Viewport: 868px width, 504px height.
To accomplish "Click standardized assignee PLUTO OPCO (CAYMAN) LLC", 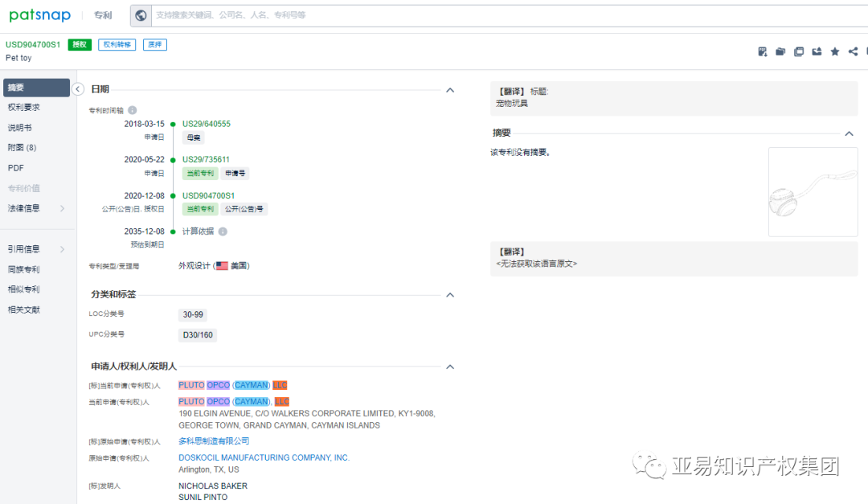I will (x=232, y=386).
